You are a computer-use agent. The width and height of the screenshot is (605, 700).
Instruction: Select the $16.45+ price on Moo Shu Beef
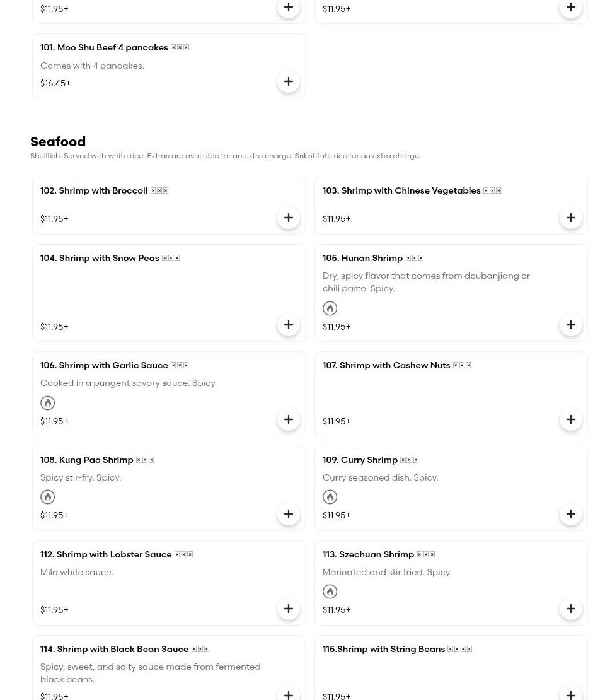55,83
